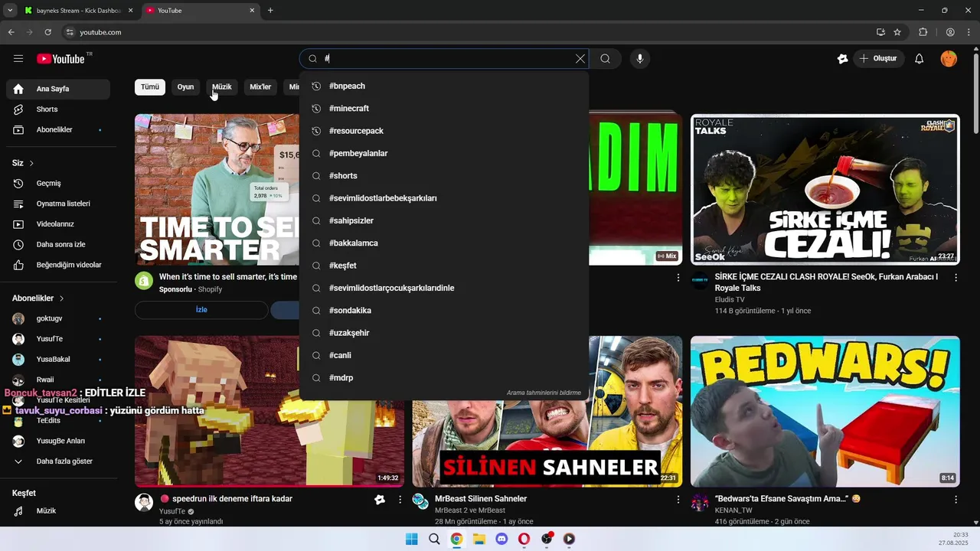Choose #mdrp suggestion
980x551 pixels.
coord(444,378)
